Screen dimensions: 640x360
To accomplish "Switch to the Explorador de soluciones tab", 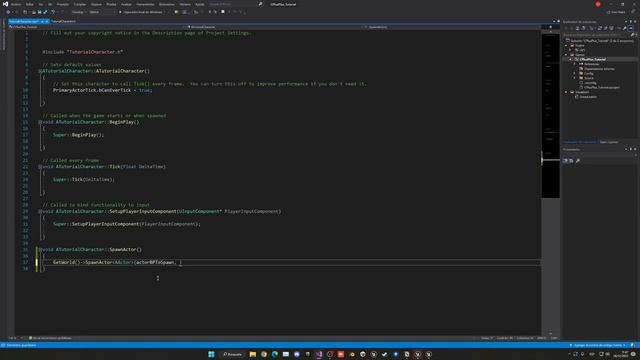I will [x=580, y=142].
